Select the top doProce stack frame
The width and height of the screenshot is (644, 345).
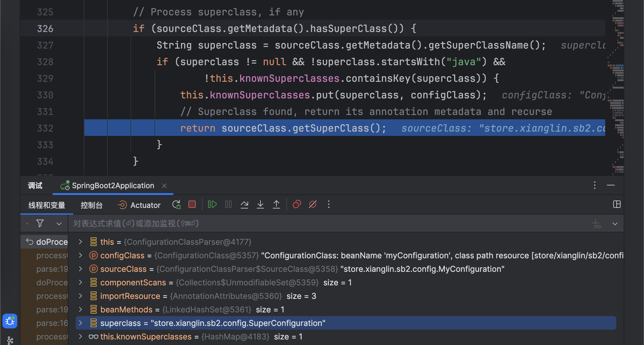tap(44, 242)
